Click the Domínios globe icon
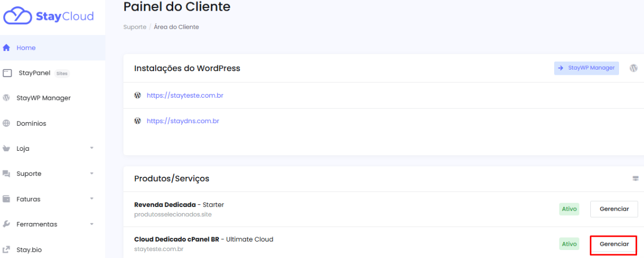Viewport: 644px width, 258px height. click(7, 123)
